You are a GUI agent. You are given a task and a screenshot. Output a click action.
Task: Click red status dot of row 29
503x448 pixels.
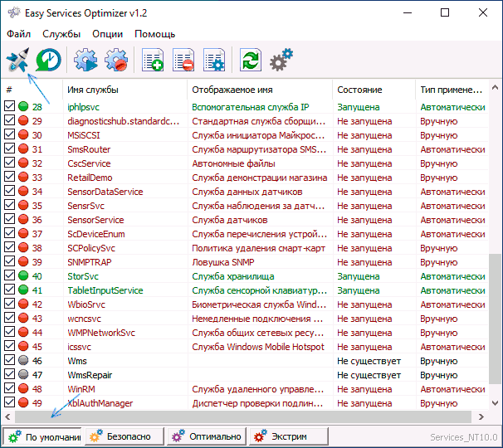coord(23,120)
